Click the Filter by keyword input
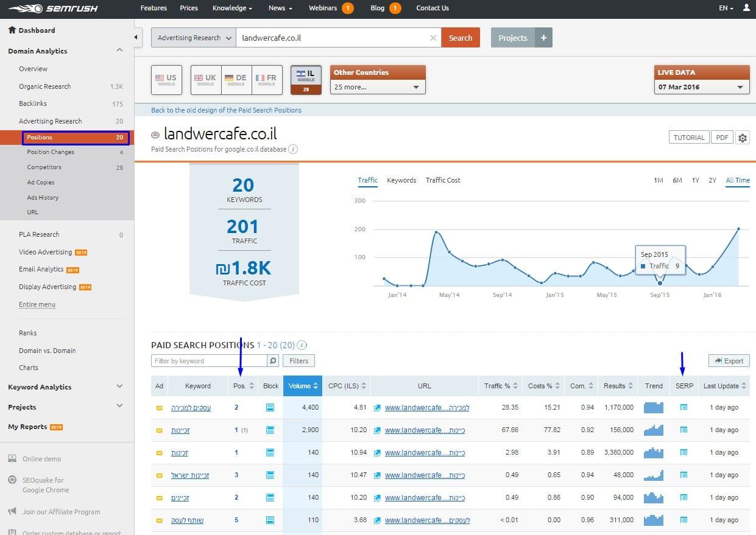756x535 pixels. [x=209, y=361]
